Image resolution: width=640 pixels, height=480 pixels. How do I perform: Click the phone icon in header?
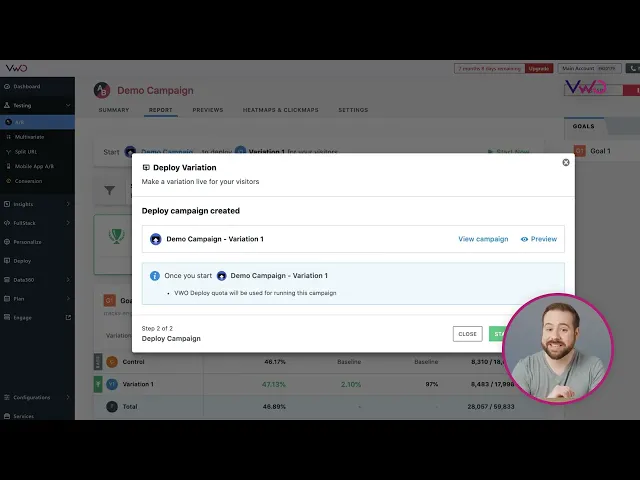633,69
